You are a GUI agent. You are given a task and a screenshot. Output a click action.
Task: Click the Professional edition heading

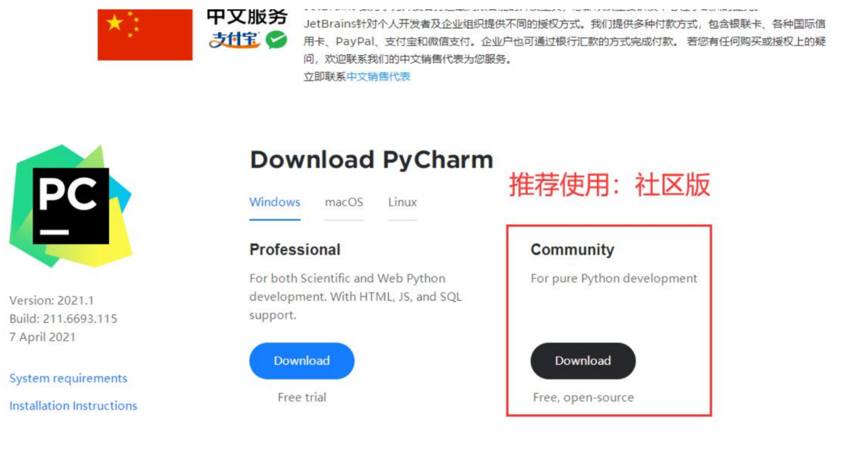click(295, 249)
